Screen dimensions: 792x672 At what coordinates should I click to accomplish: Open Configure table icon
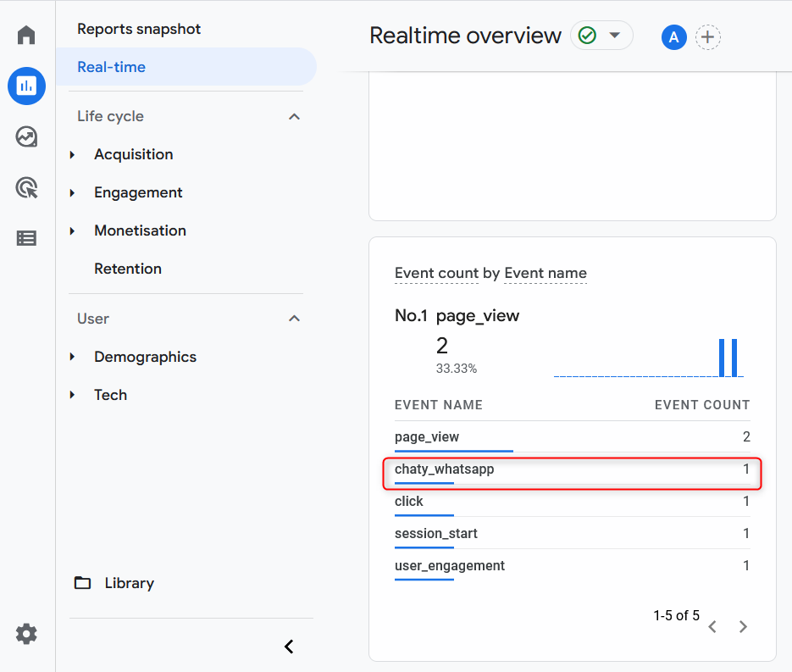pos(26,238)
